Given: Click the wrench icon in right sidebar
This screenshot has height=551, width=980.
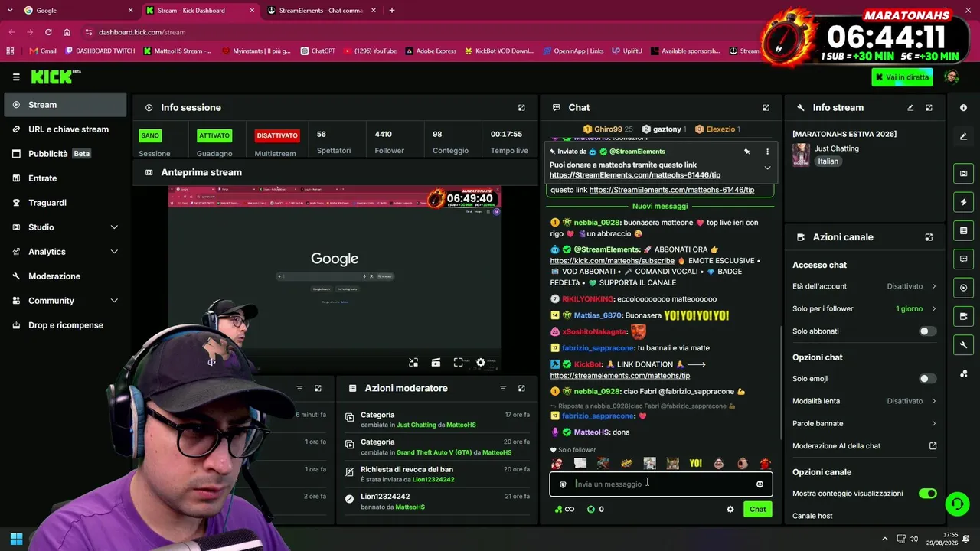Looking at the screenshot, I should pos(963,345).
